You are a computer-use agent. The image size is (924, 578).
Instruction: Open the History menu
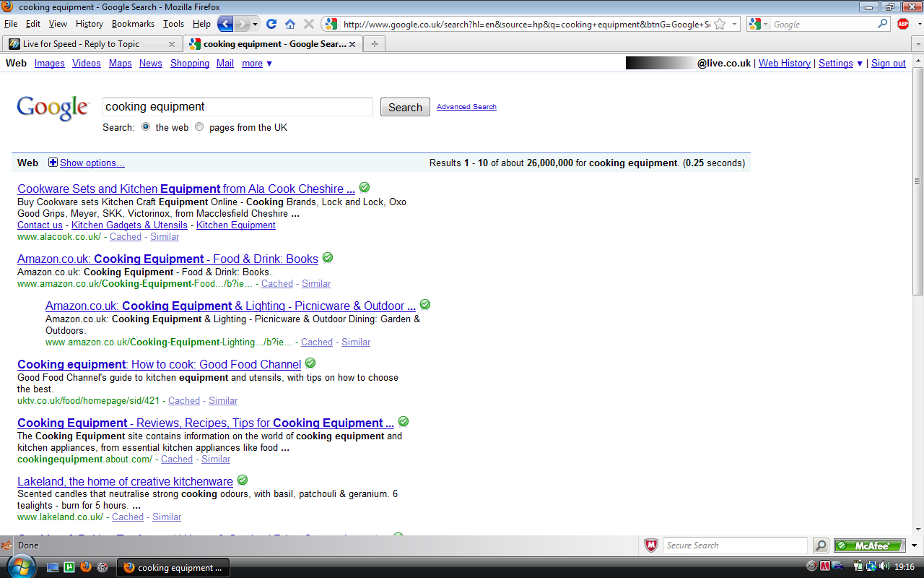click(x=90, y=24)
